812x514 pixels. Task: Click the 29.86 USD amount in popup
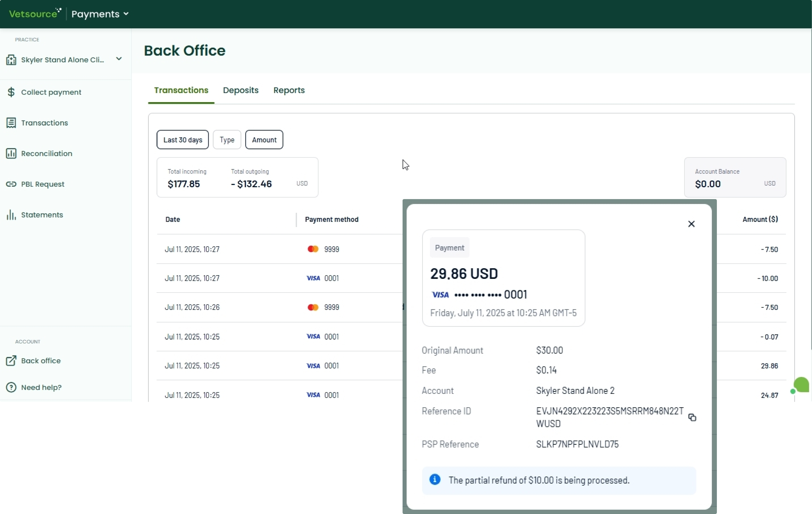pos(464,274)
